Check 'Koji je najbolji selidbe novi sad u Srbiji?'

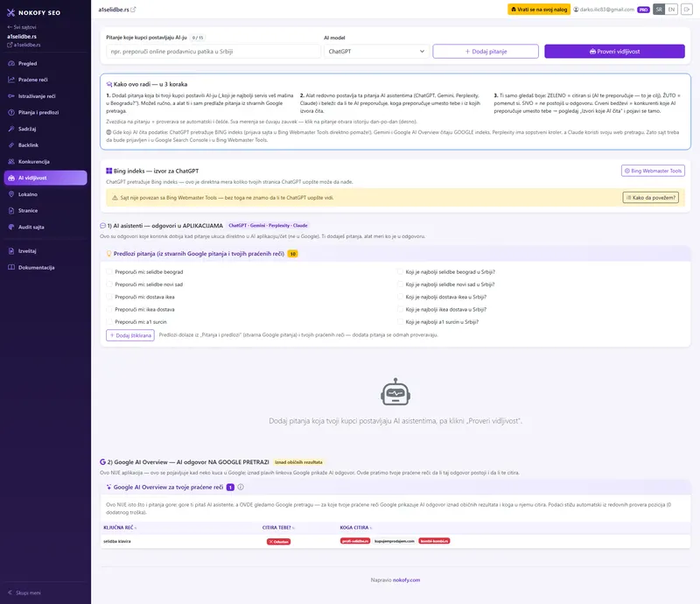pos(400,284)
